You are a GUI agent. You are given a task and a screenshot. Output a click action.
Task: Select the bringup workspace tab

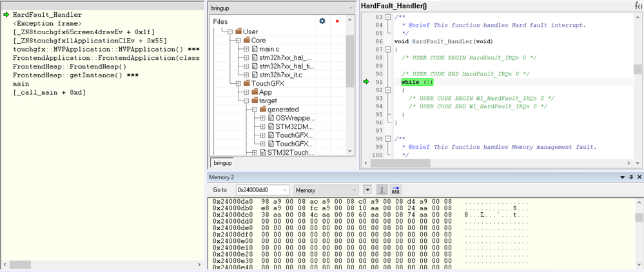click(222, 163)
